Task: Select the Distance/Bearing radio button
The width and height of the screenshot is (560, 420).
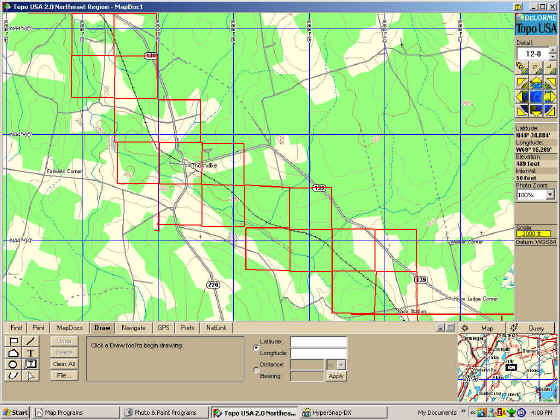Action: [x=256, y=370]
